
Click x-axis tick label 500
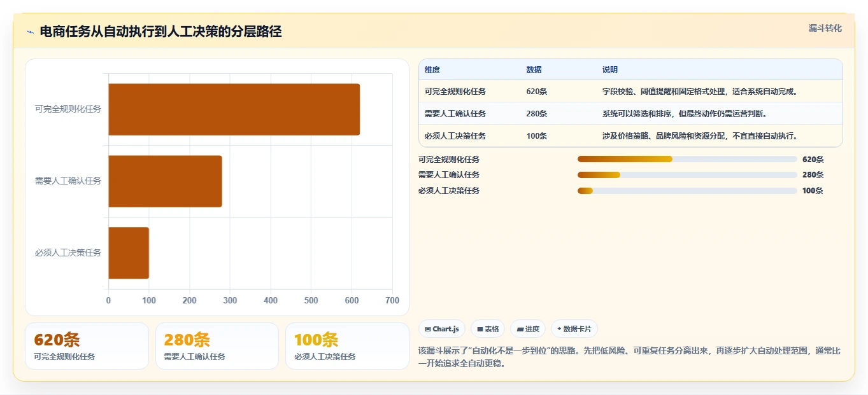(x=311, y=300)
